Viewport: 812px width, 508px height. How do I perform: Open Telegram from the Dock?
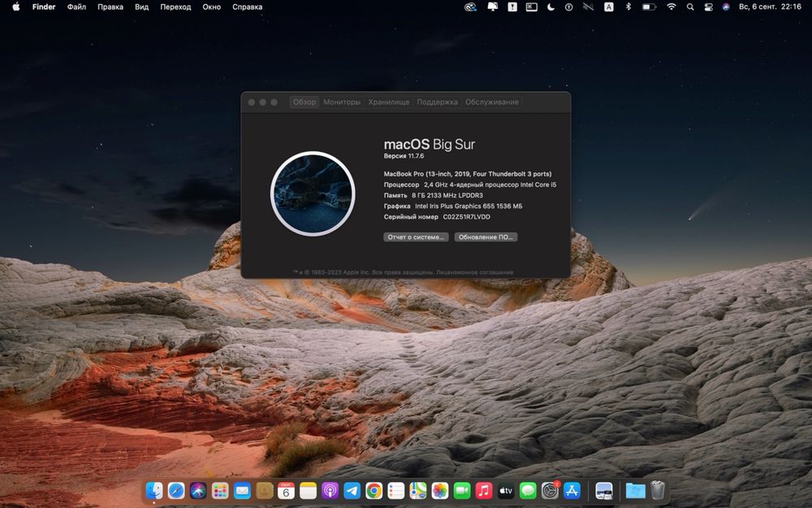point(352,490)
